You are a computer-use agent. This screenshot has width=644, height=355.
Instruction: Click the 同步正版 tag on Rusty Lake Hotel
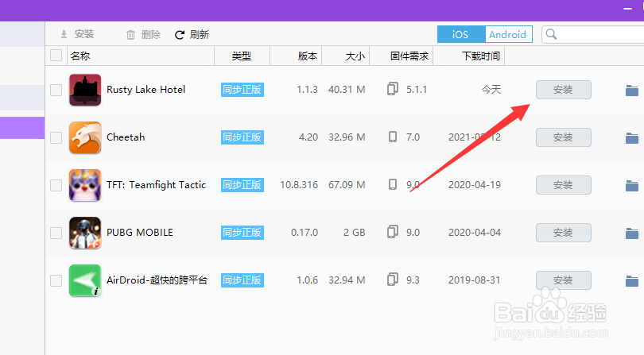coord(242,90)
